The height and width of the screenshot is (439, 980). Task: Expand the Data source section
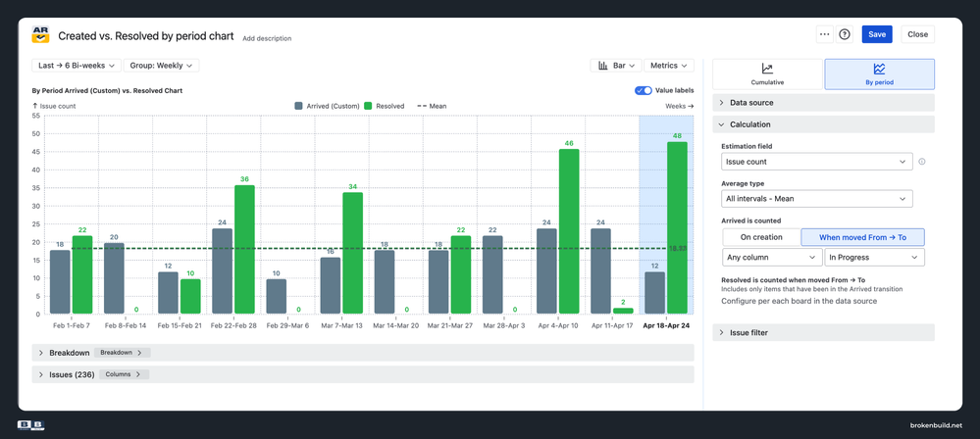pos(823,103)
